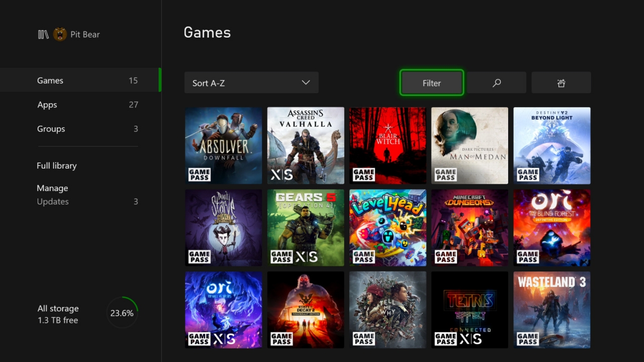644x362 pixels.
Task: Open Tetris Effect Connected tile
Action: pos(470,310)
